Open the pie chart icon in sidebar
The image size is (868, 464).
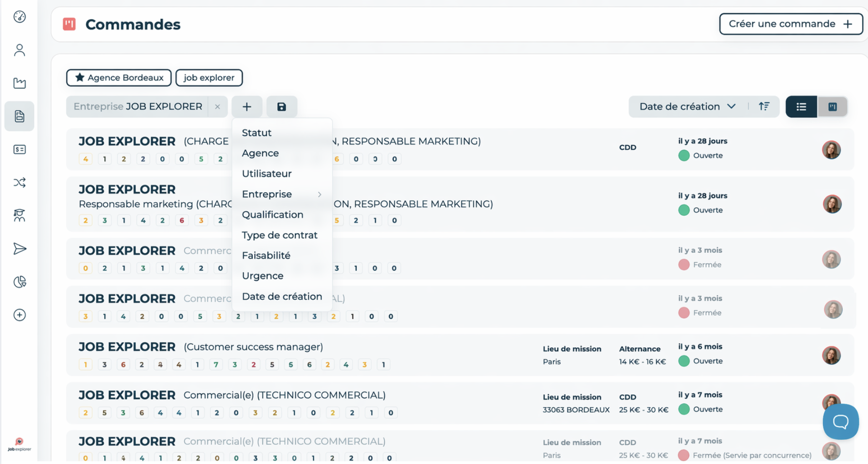point(20,282)
